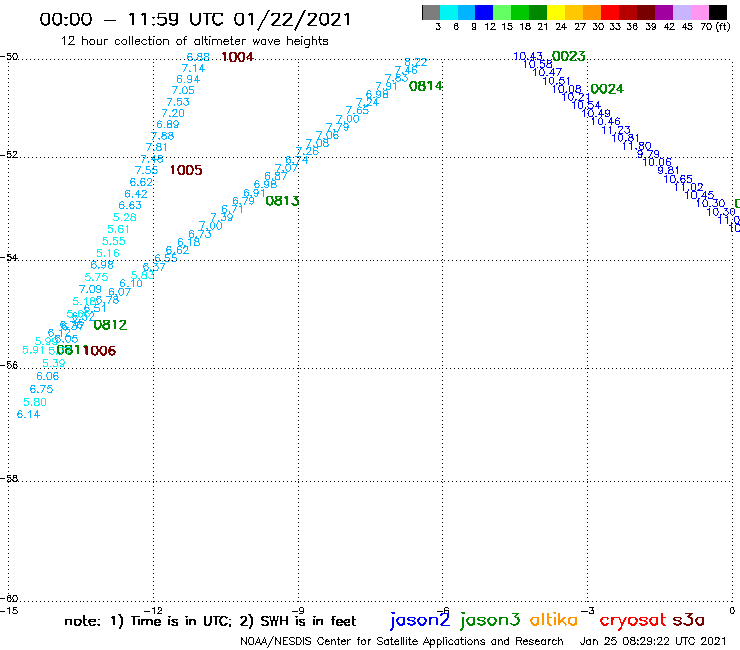Screen dimensions: 740x650
Task: Click the -12 longitude axis label
Action: (x=153, y=611)
